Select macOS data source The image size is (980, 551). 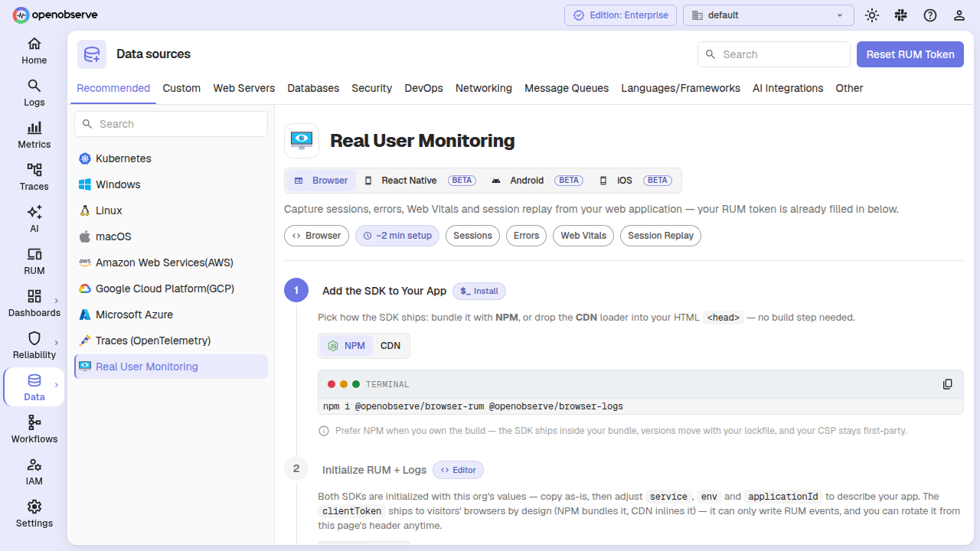171,236
